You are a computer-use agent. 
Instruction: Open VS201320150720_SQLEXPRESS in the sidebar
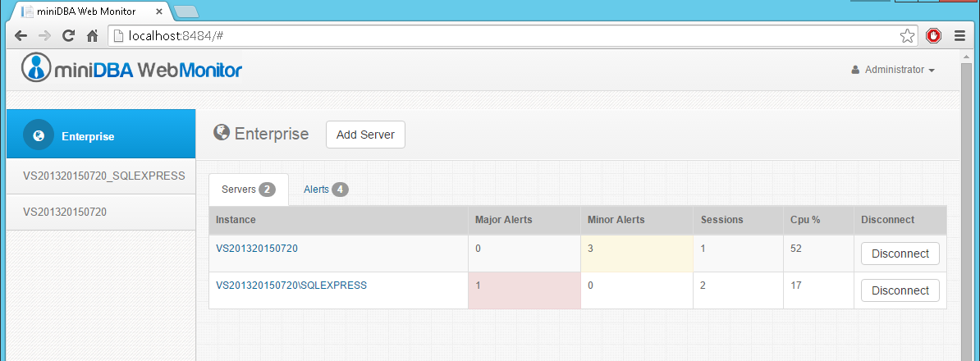coord(101,176)
